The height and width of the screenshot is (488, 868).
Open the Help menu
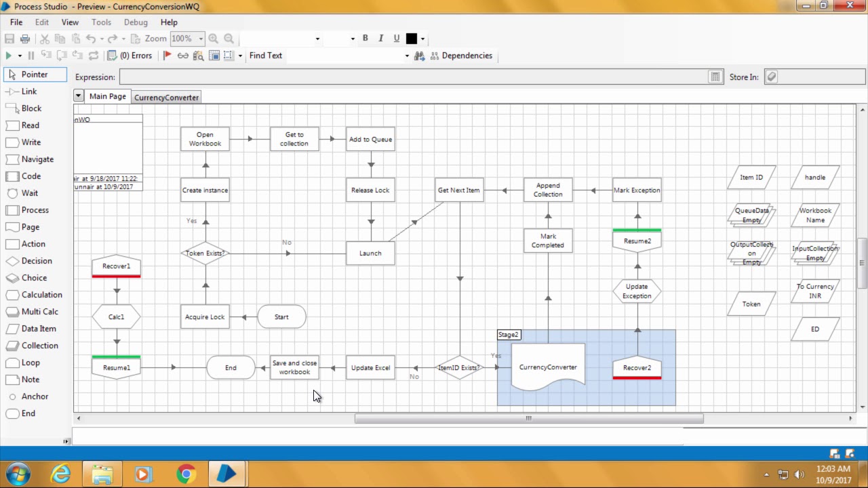[x=169, y=22]
